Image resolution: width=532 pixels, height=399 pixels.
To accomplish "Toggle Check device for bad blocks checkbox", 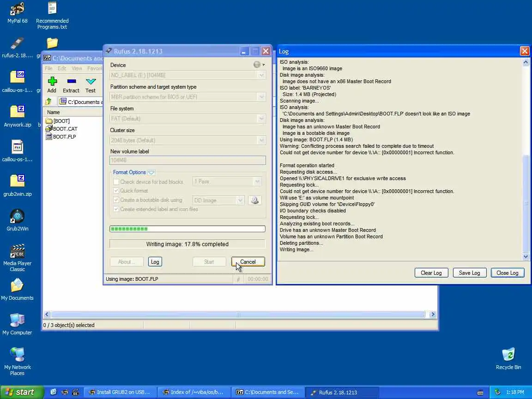I will pyautogui.click(x=116, y=182).
